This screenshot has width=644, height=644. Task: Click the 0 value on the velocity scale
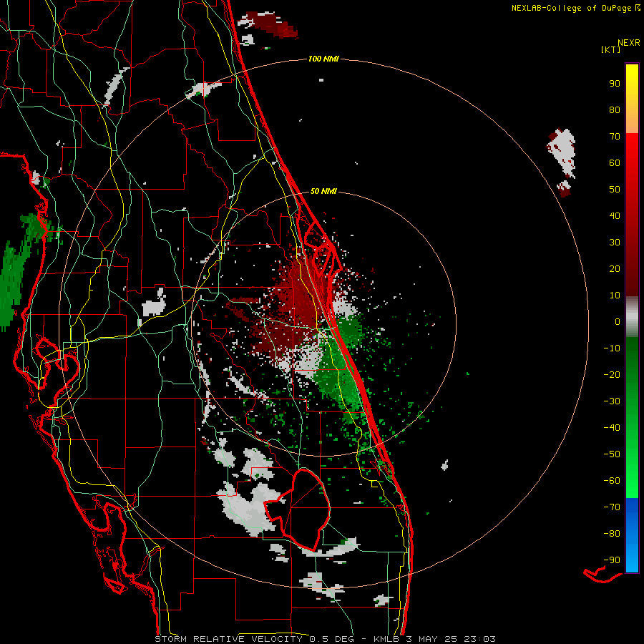(x=618, y=321)
